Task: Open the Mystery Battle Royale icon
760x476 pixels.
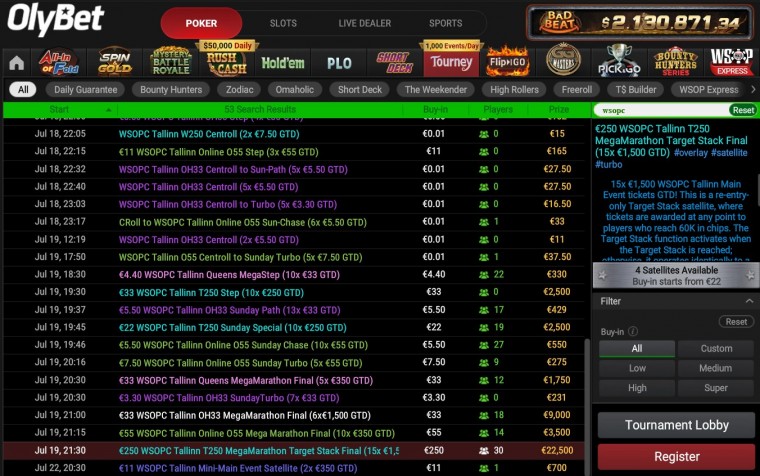Action: coord(171,62)
